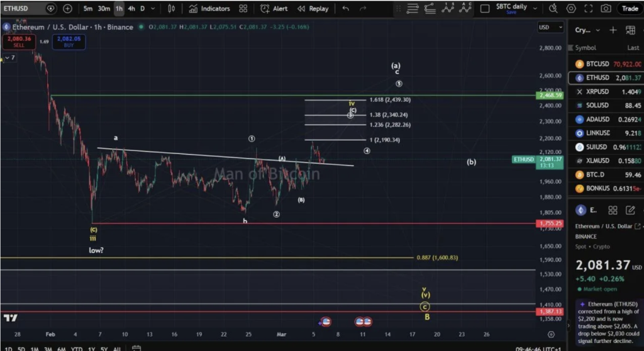Take a chart snapshot with camera icon
The width and height of the screenshot is (644, 351).
606,8
